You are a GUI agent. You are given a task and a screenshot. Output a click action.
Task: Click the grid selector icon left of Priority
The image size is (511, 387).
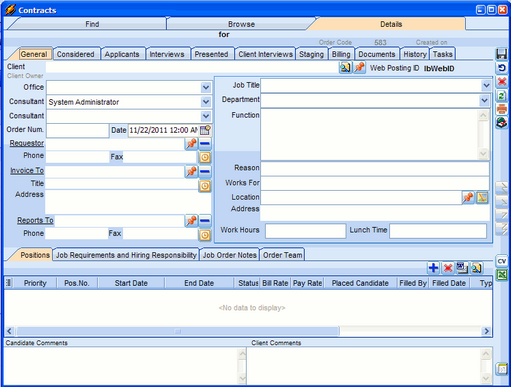(x=9, y=283)
